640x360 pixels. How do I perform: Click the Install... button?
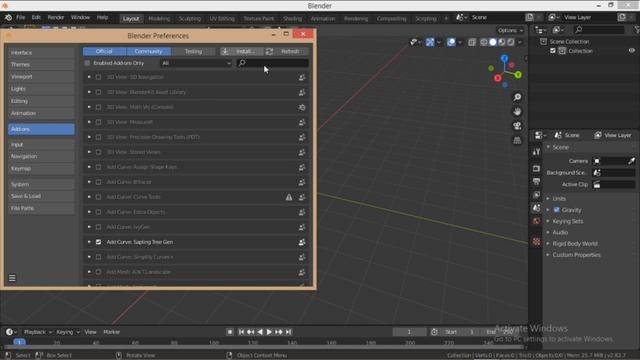click(x=242, y=51)
